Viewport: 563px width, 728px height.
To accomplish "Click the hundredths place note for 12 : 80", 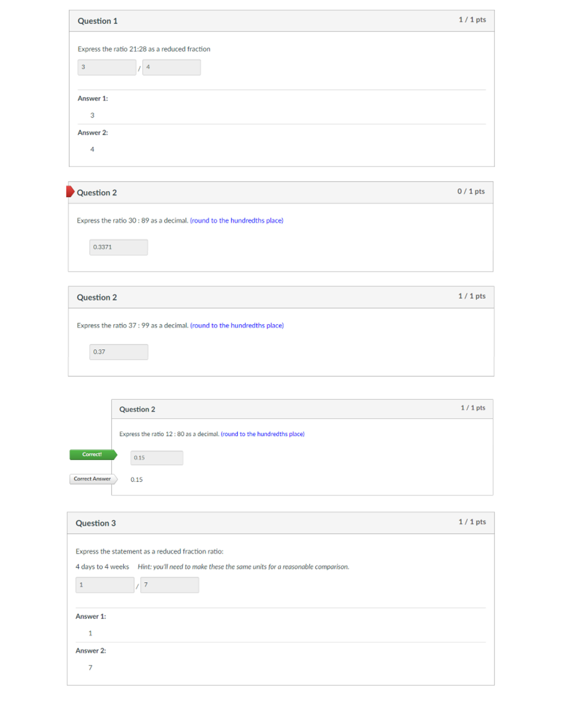I will [262, 435].
